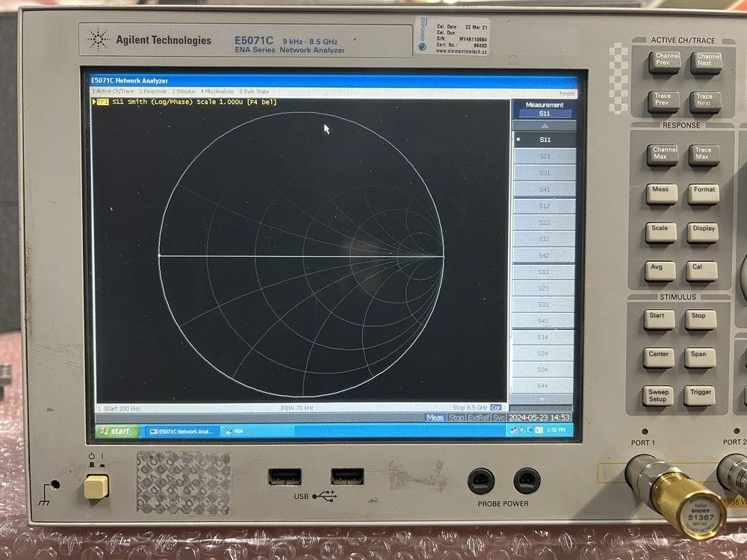Screen dimensions: 747x560
Task: Click the Sweep Setup hardware key
Action: (658, 396)
